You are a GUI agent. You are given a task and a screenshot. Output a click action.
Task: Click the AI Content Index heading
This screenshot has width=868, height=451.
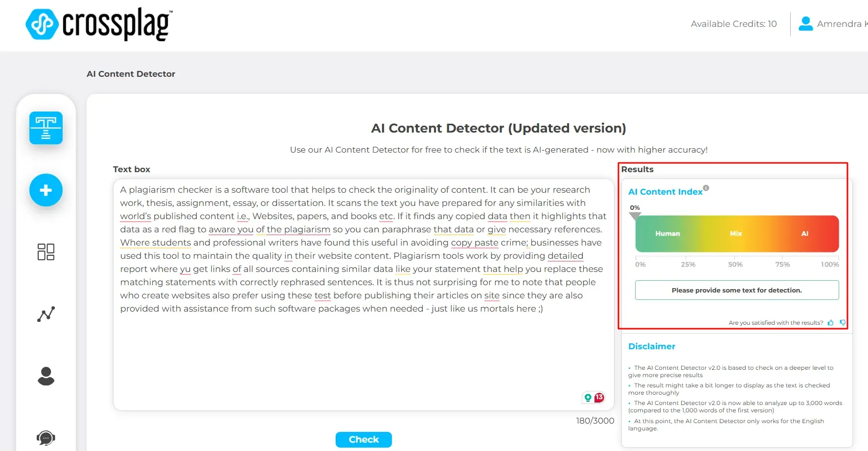(x=665, y=192)
